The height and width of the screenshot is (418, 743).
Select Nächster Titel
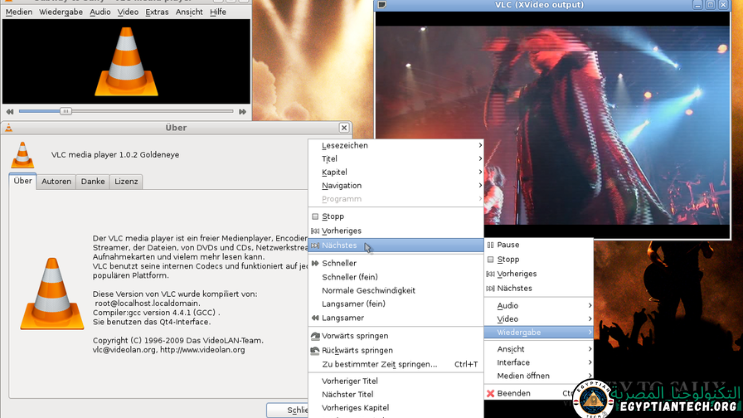(396, 394)
